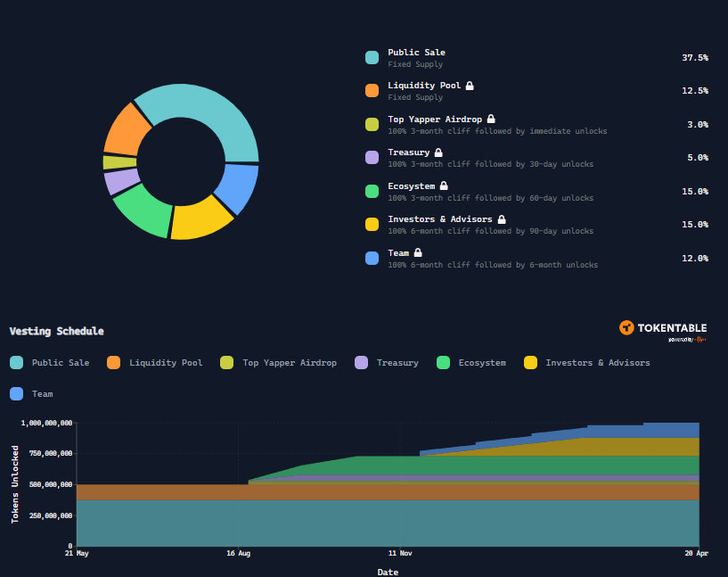
Task: Click the orange TokenTable logo icon
Action: coord(626,328)
